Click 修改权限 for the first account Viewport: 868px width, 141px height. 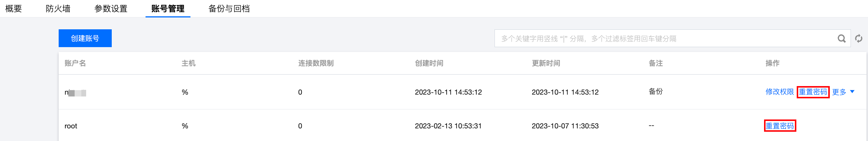tap(780, 92)
